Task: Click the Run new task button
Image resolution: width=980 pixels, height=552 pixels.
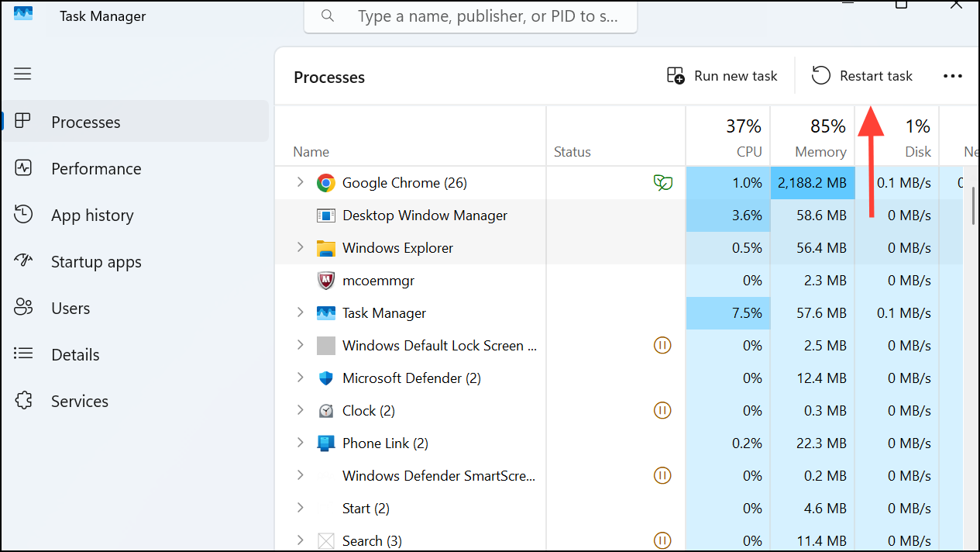Action: coord(722,76)
